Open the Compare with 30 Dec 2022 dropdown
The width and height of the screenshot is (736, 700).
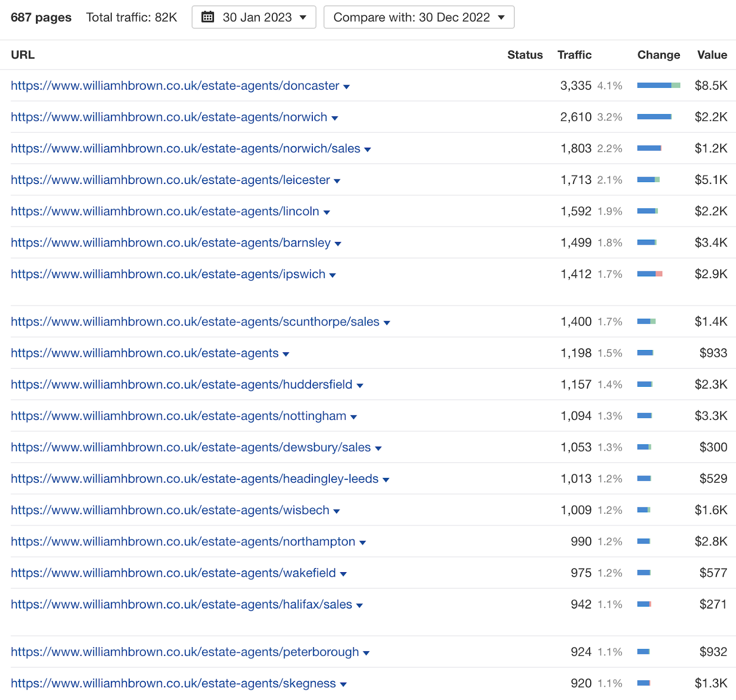coord(419,17)
